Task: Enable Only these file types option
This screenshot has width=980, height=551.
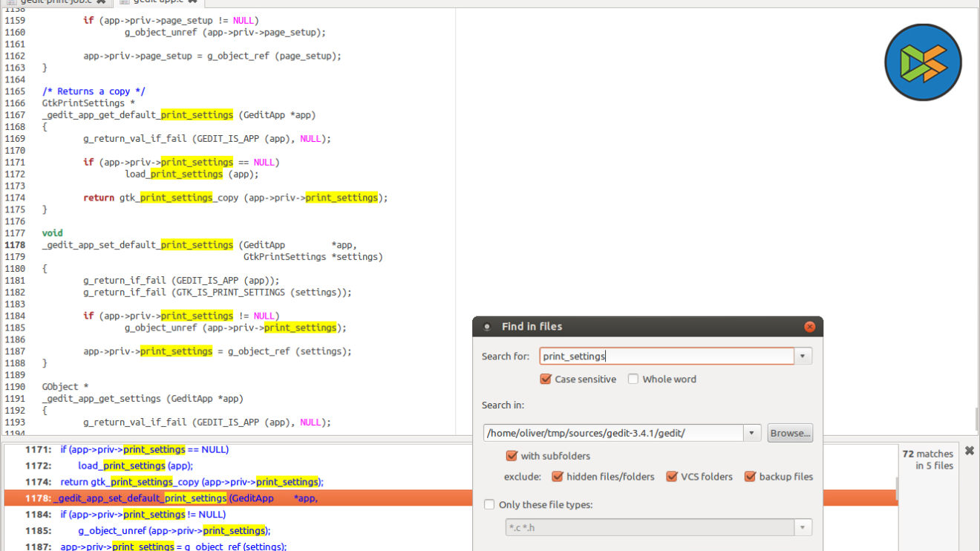Action: 489,505
